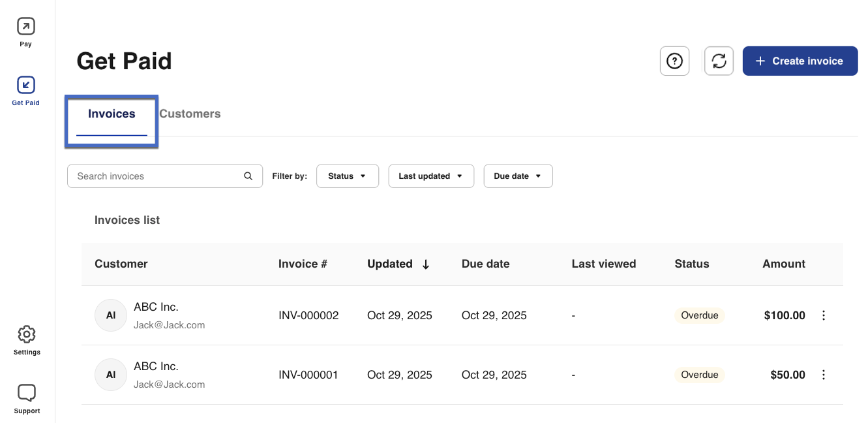Screen dimensions: 868x423
Task: Click the search magnifier icon
Action: [x=248, y=176]
